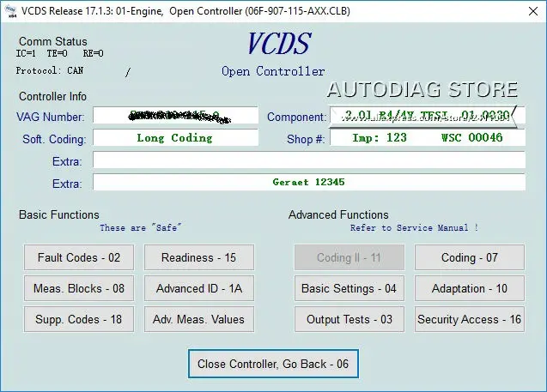The height and width of the screenshot is (392, 547).
Task: Open Supp. Codes - 18
Action: click(x=79, y=319)
